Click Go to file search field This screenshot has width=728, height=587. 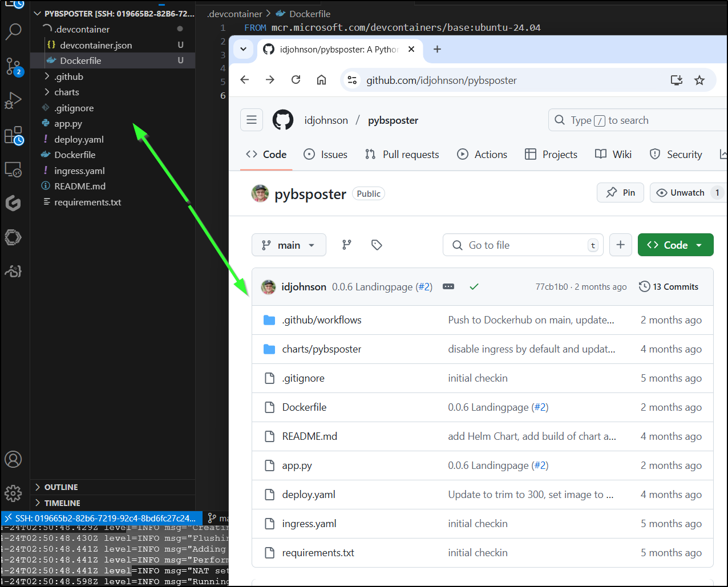523,245
